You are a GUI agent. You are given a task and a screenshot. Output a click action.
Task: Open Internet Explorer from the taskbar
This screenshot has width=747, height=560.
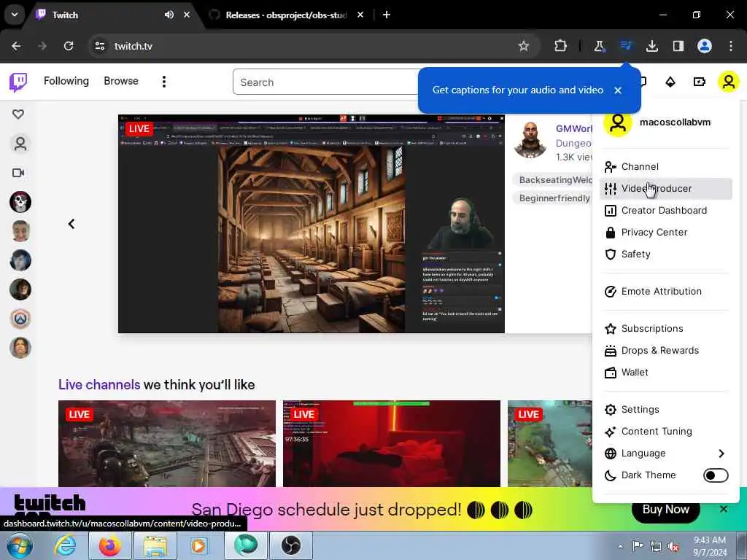[65, 545]
